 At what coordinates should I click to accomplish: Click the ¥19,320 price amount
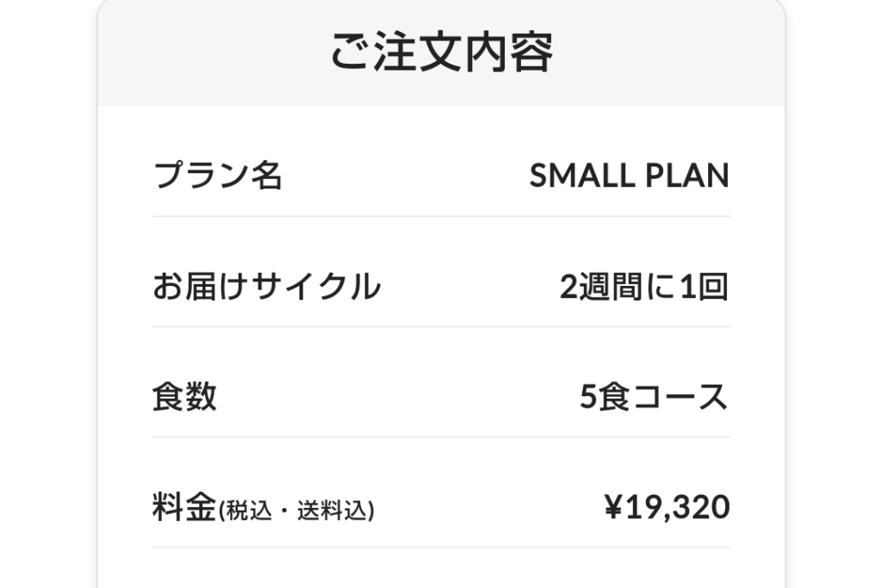tap(666, 508)
